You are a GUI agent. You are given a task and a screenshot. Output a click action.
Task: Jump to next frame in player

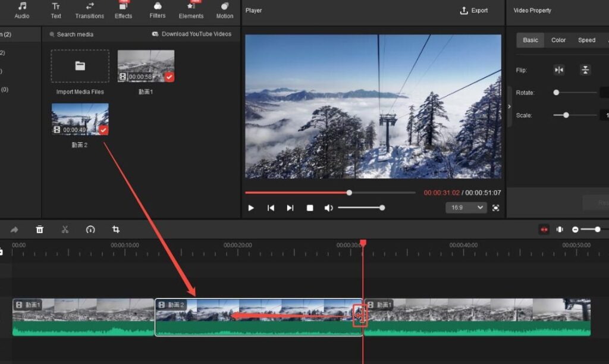point(290,208)
